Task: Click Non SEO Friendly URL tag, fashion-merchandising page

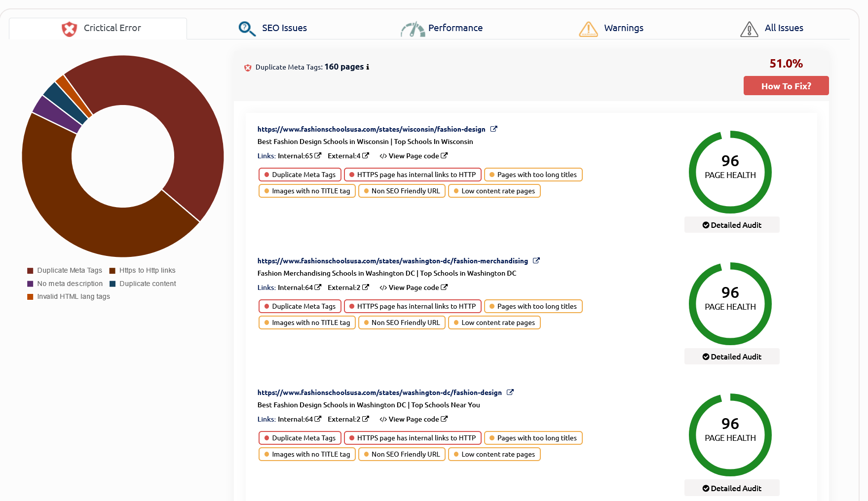Action: (402, 322)
